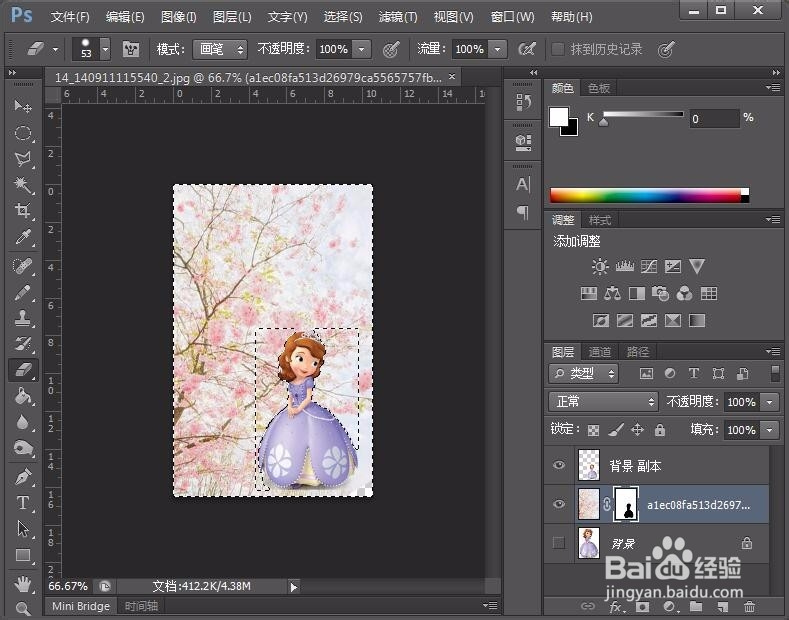Toggle airbrush mode in options bar

coord(527,49)
